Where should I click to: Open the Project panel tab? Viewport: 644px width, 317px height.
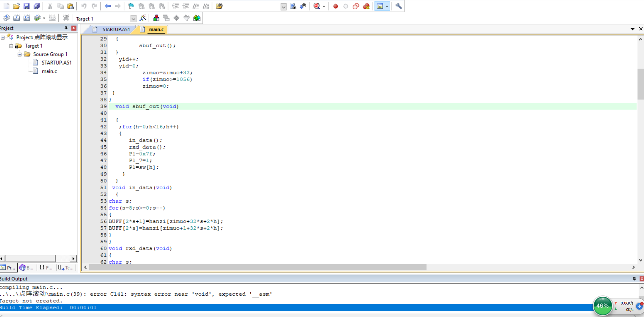point(8,268)
